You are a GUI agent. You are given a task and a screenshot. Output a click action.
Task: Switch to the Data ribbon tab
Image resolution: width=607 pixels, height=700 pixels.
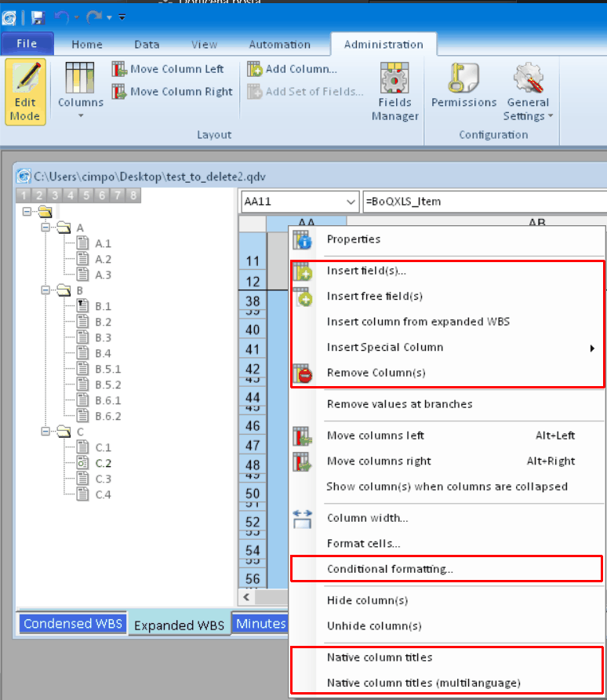click(x=147, y=45)
